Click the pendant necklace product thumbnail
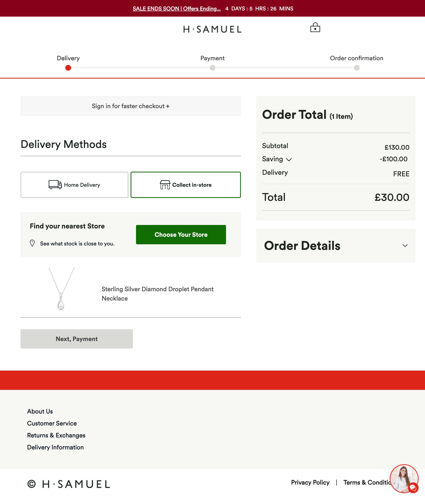425x504 pixels. (x=61, y=289)
